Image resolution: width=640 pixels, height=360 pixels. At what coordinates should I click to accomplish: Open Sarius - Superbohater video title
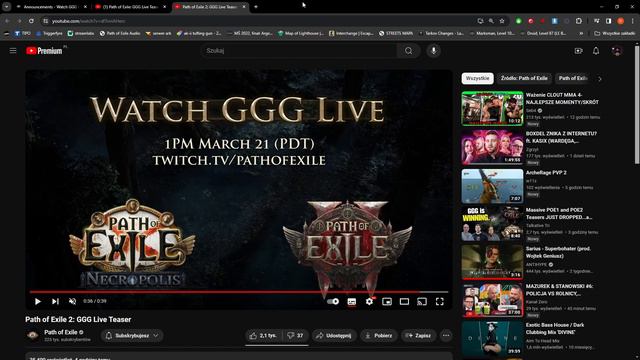pyautogui.click(x=558, y=252)
